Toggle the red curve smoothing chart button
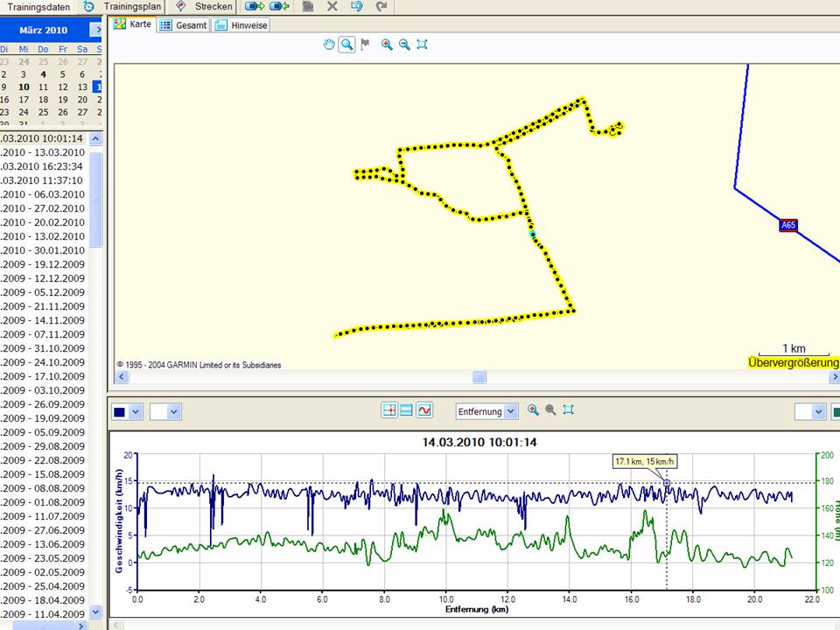Image resolution: width=840 pixels, height=630 pixels. click(424, 410)
